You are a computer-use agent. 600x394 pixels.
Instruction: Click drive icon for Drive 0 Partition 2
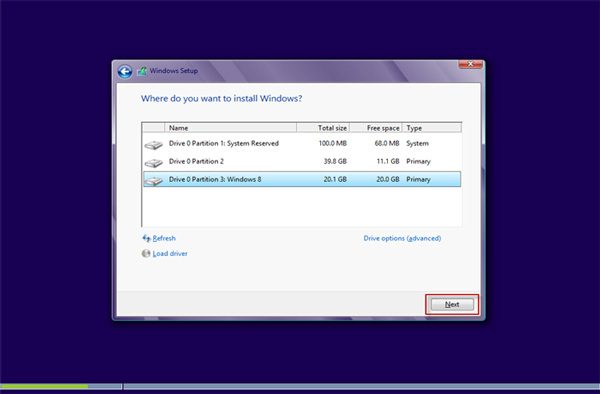(x=154, y=163)
